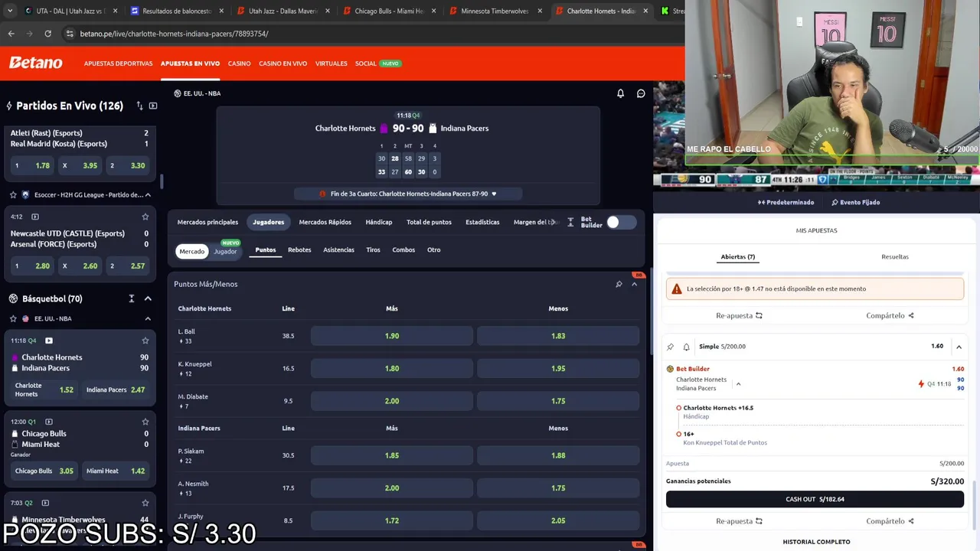This screenshot has height=551, width=980.
Task: Open live stream icon next to 11:18 Q4
Action: pos(49,341)
